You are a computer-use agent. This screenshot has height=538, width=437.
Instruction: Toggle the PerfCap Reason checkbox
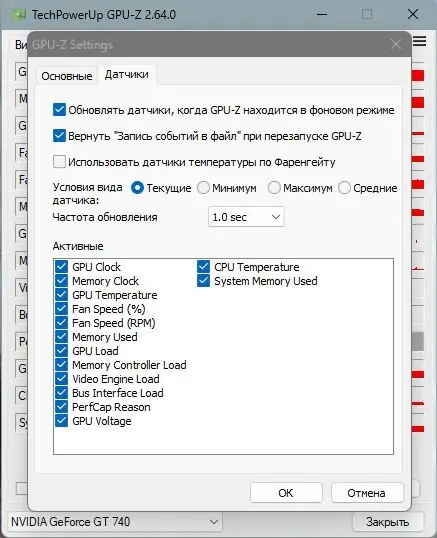pos(61,407)
